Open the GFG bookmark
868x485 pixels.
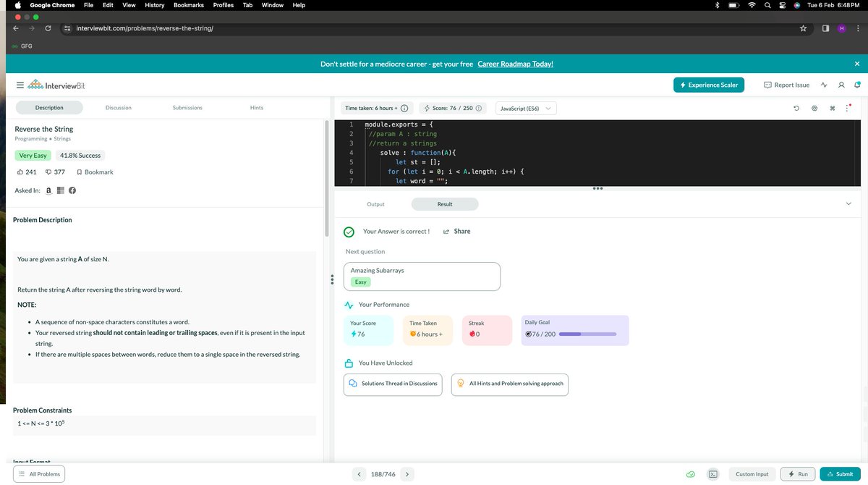(21, 46)
